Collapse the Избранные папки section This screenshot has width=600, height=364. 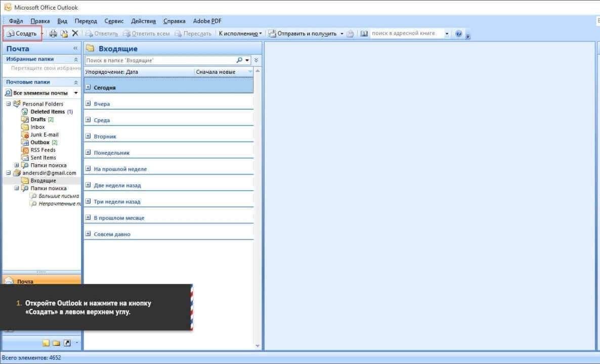click(76, 59)
